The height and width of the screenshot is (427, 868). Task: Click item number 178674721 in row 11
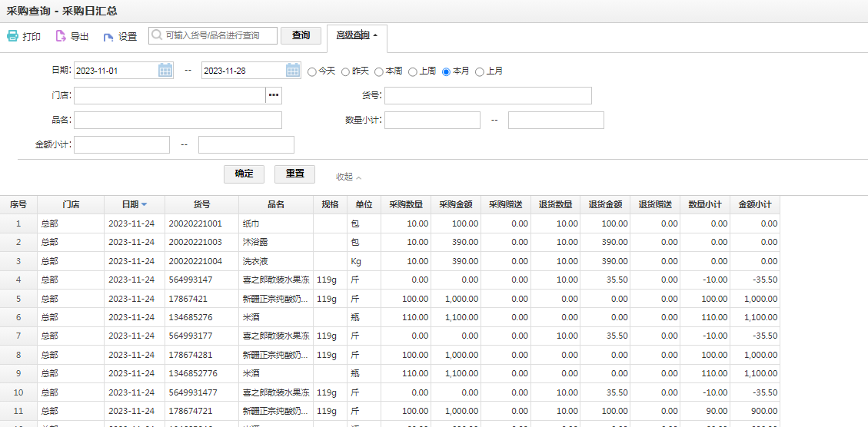191,411
